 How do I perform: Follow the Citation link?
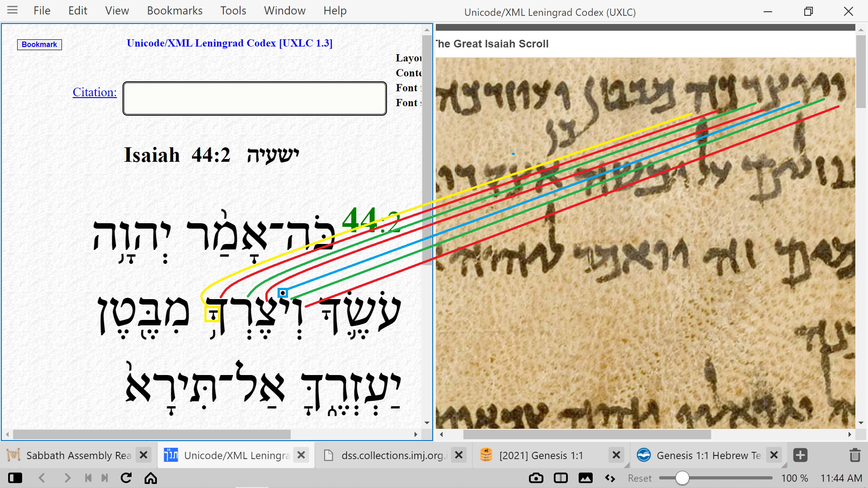(94, 92)
